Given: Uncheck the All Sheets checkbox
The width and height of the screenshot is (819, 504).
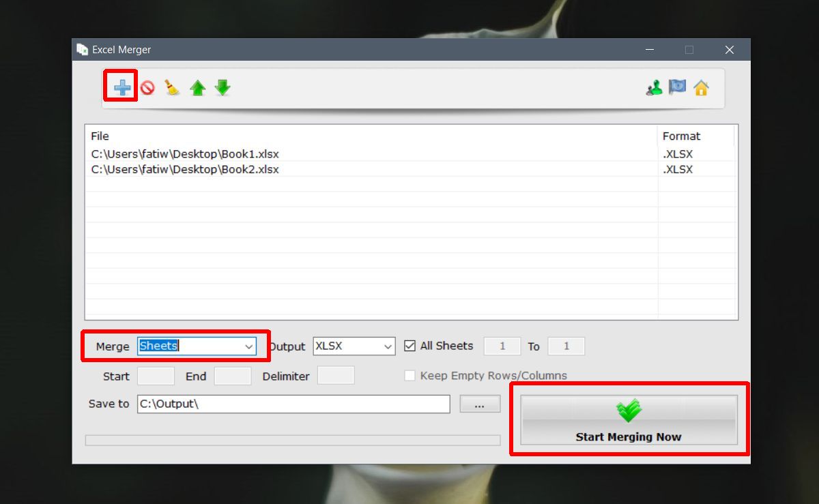Looking at the screenshot, I should 410,346.
